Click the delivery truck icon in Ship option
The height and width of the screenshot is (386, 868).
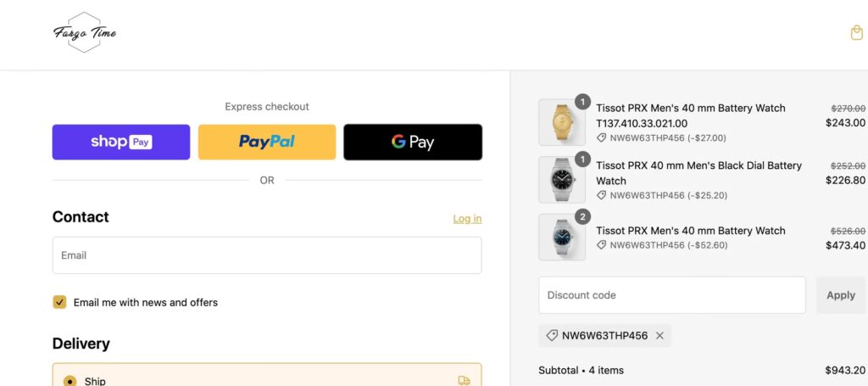tap(464, 381)
